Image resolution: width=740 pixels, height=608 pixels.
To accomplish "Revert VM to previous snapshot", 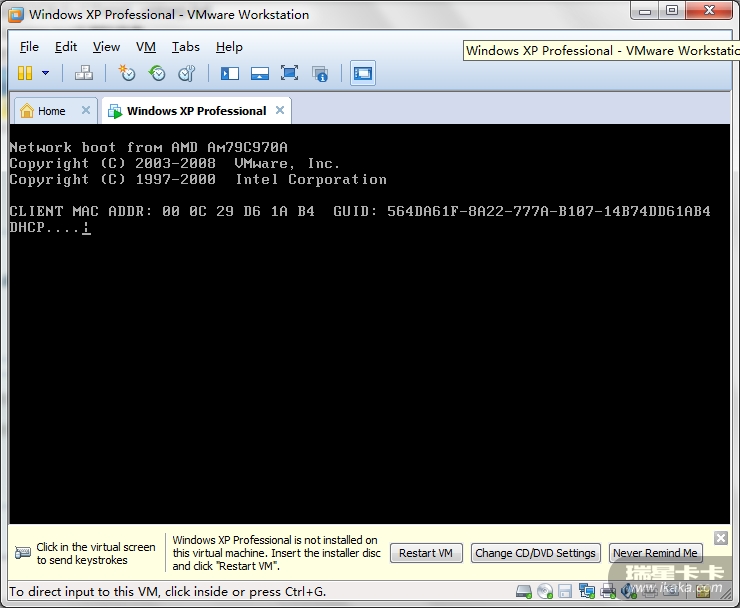I will tap(157, 73).
